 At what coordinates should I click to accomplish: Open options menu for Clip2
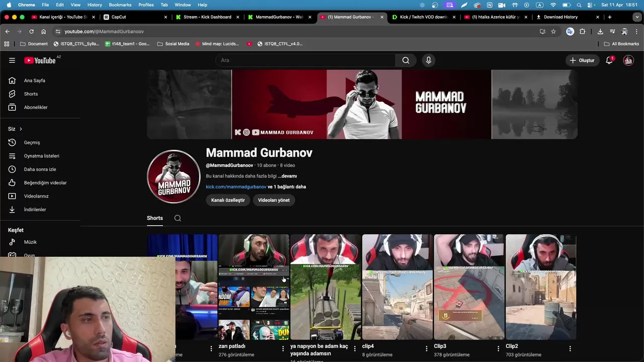point(570,348)
